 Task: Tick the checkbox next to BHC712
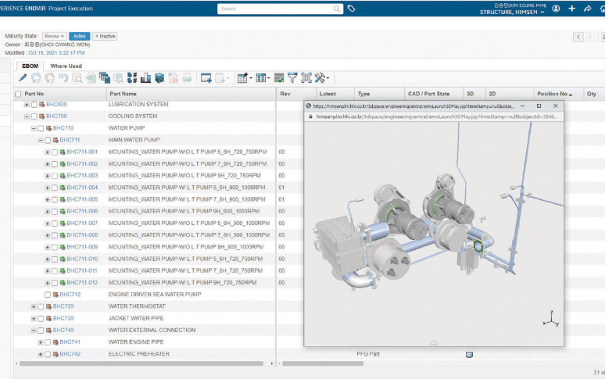click(x=48, y=295)
